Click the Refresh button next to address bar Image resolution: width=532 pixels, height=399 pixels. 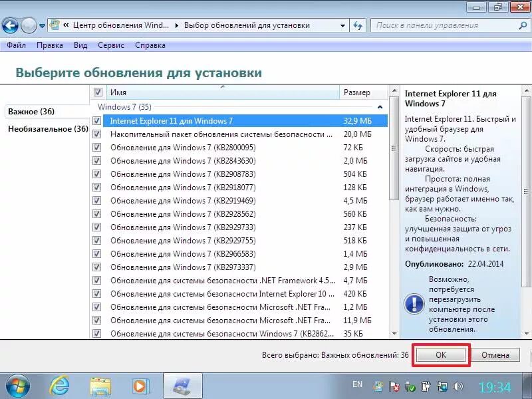pos(358,25)
